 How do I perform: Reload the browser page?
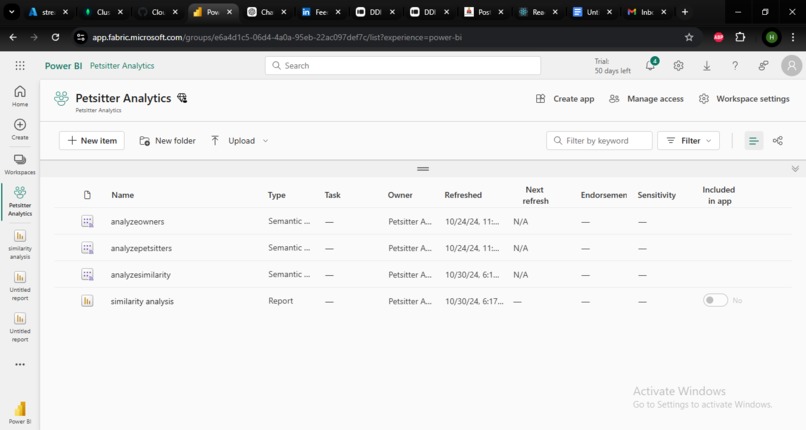click(55, 37)
